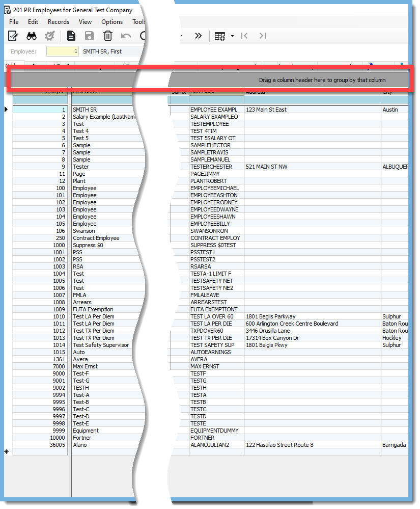The width and height of the screenshot is (420, 509).
Task: Select the Arrears last name cell
Action: (x=107, y=302)
